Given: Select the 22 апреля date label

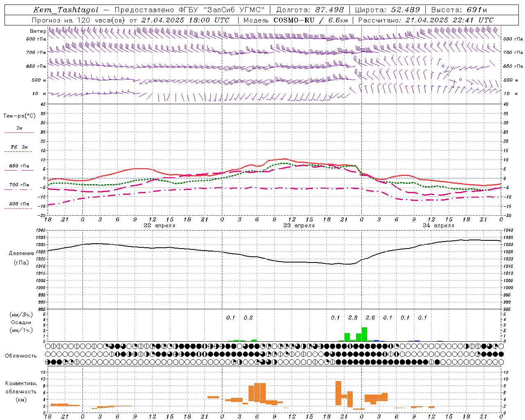Looking at the screenshot, I should point(159,226).
